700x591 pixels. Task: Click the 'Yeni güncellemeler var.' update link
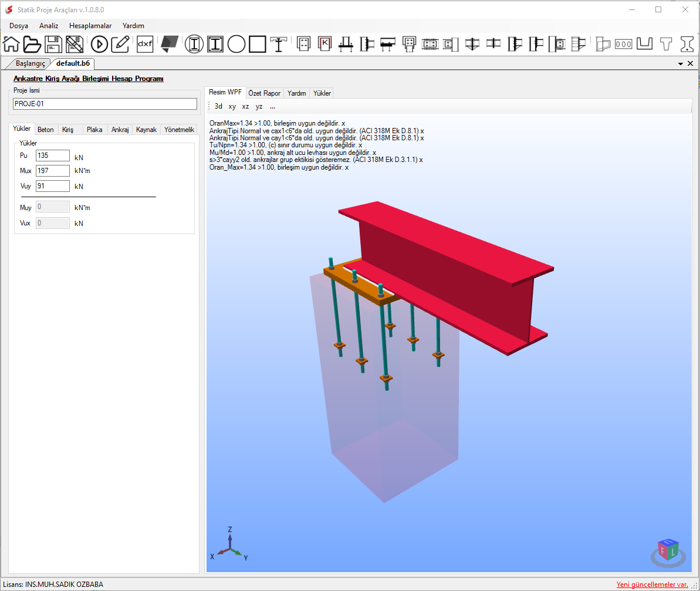click(x=652, y=585)
